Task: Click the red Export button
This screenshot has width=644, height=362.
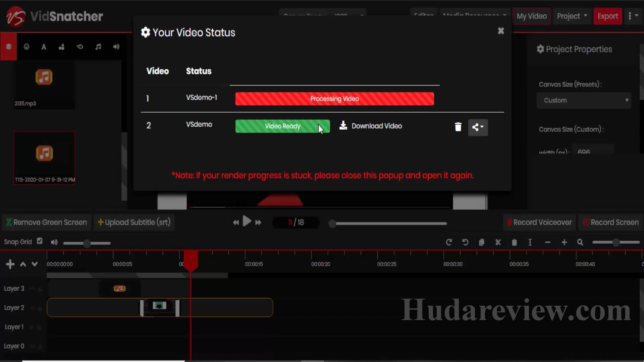Action: coord(607,16)
